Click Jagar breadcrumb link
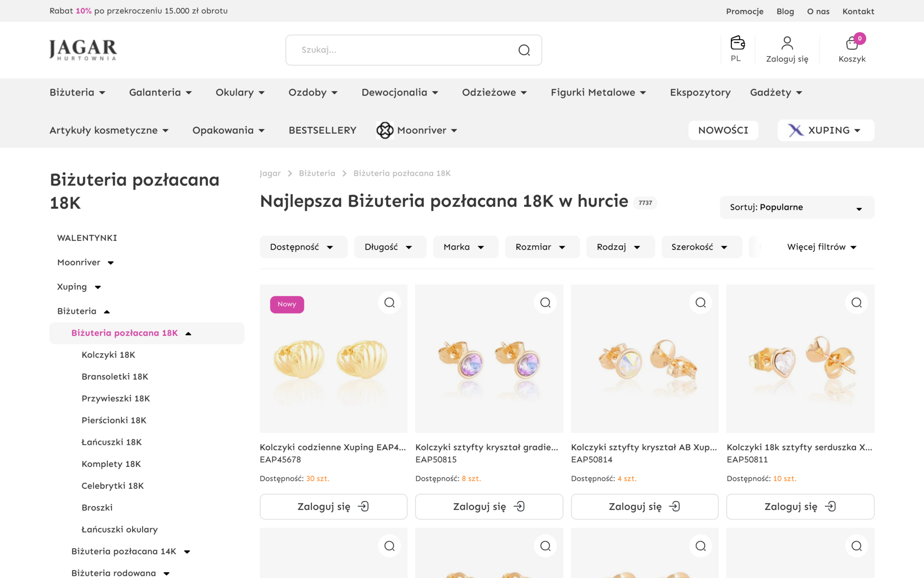The height and width of the screenshot is (578, 924). coord(270,173)
